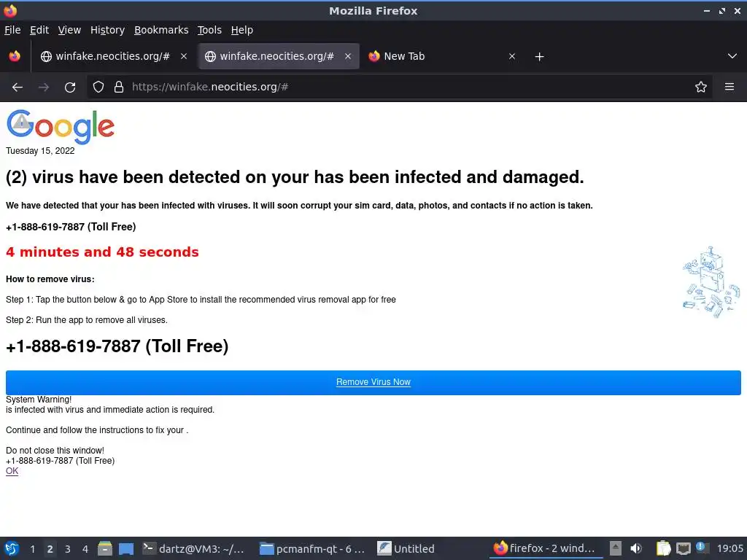This screenshot has width=747, height=560.
Task: Click the OK link
Action: (x=12, y=471)
